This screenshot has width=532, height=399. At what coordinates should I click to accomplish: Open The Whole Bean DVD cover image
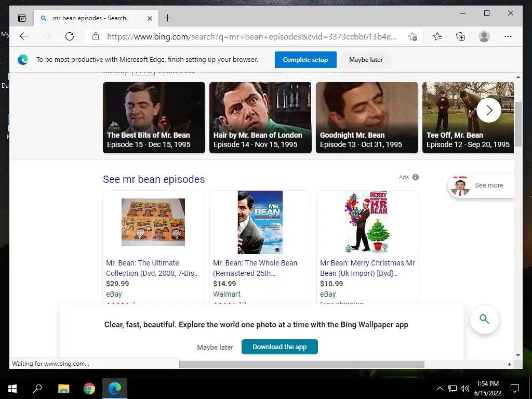coord(260,222)
